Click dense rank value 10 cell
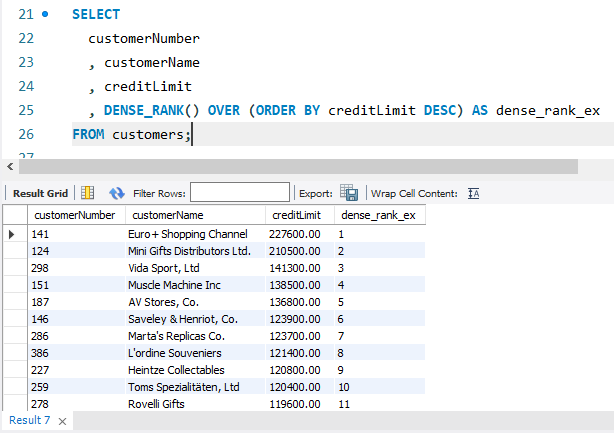Image resolution: width=614 pixels, height=433 pixels. pyautogui.click(x=380, y=387)
